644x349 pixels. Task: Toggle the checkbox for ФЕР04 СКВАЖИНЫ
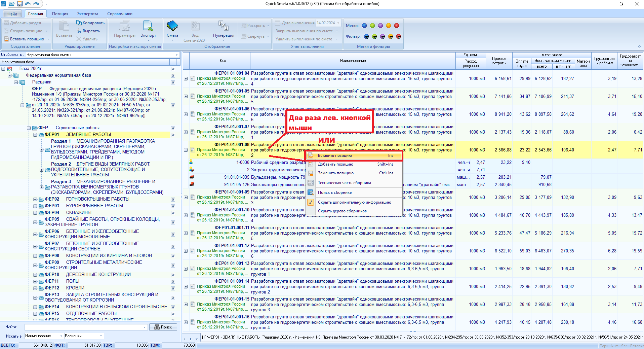pyautogui.click(x=173, y=213)
